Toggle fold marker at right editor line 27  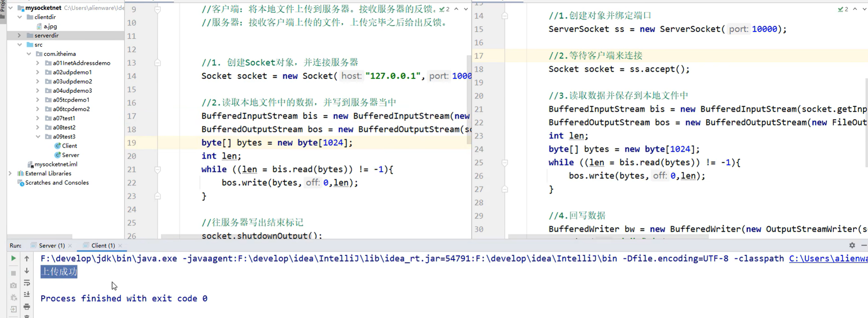point(505,189)
